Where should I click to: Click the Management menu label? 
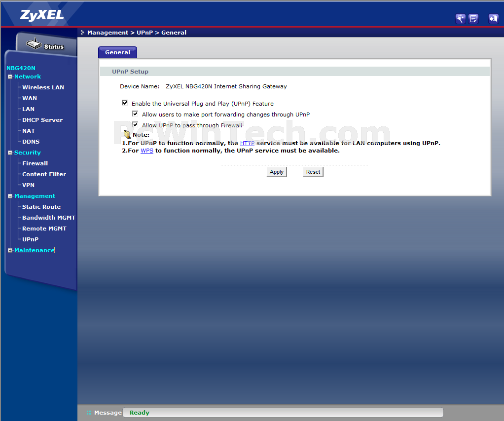click(x=35, y=196)
